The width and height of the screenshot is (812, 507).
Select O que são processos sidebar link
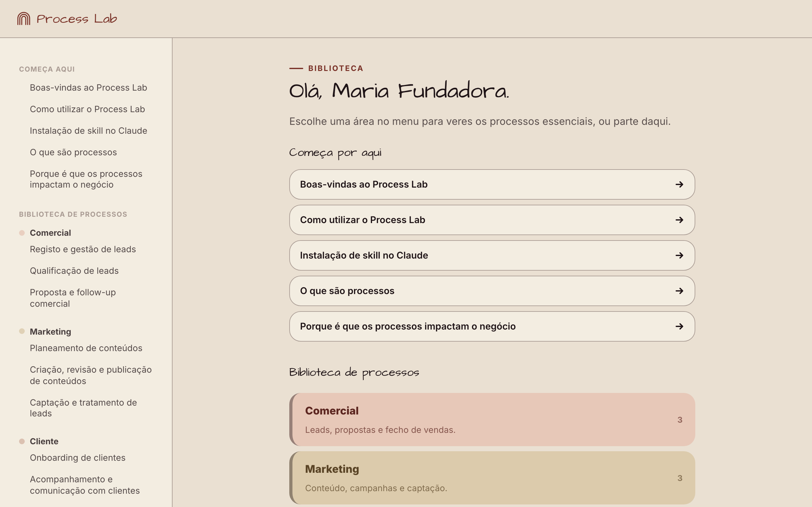73,152
